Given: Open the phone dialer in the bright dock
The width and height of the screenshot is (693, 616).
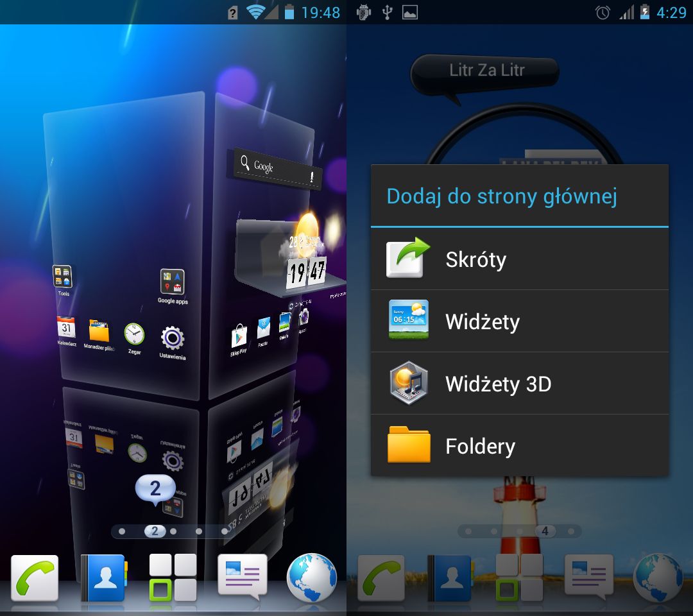Looking at the screenshot, I should [x=35, y=578].
